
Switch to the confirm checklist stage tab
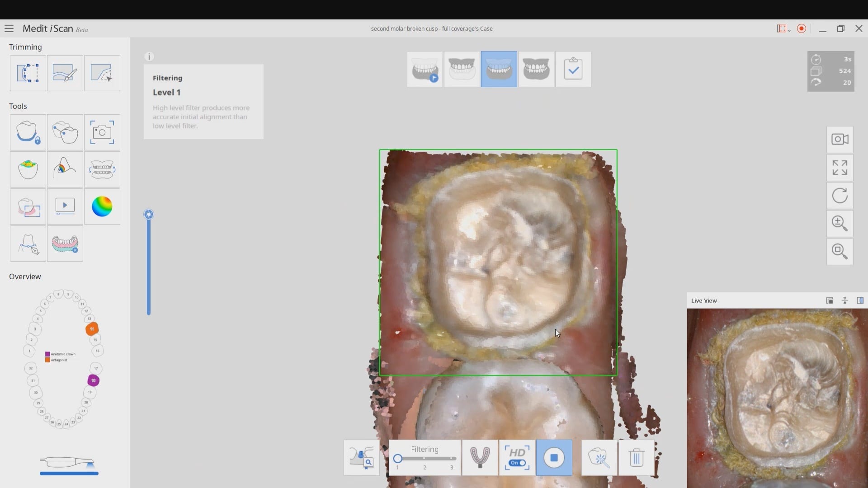573,69
